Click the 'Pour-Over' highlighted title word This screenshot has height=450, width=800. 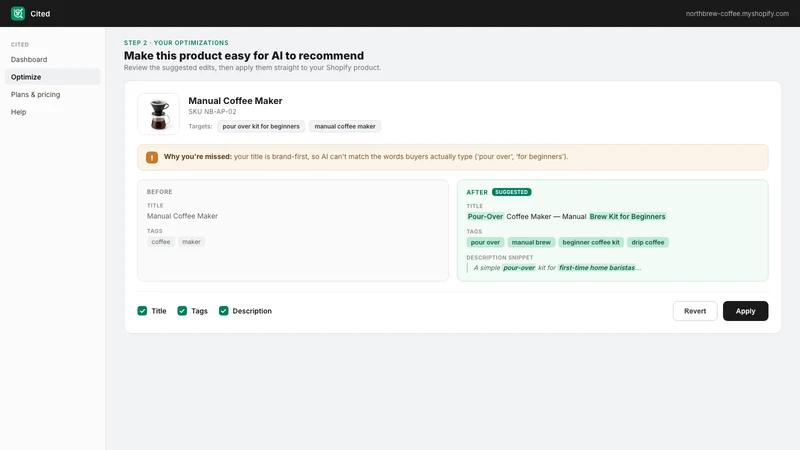coord(485,216)
